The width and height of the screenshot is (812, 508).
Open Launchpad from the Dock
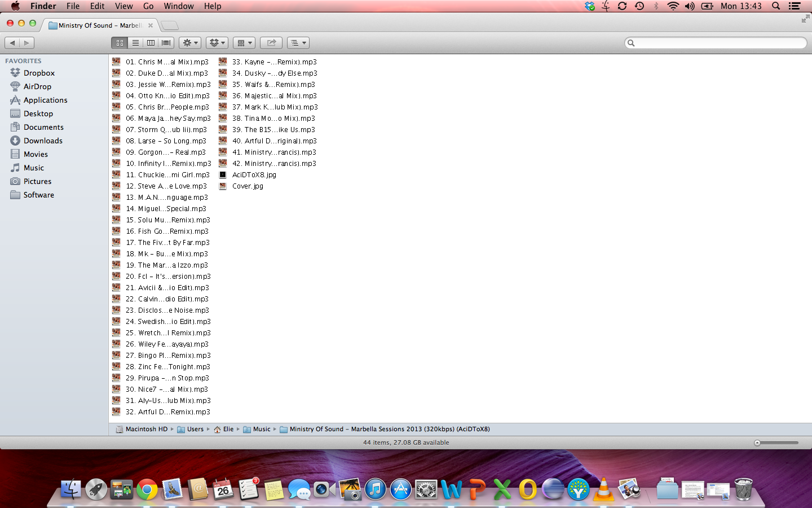[x=96, y=489]
